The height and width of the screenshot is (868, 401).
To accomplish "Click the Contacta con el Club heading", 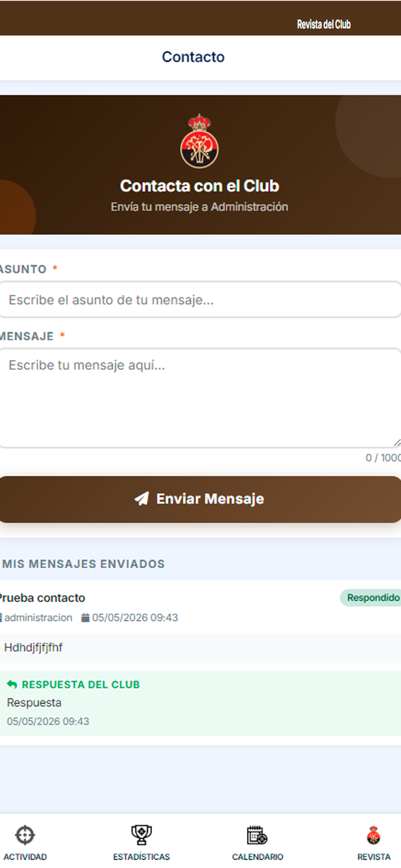I will [x=200, y=186].
